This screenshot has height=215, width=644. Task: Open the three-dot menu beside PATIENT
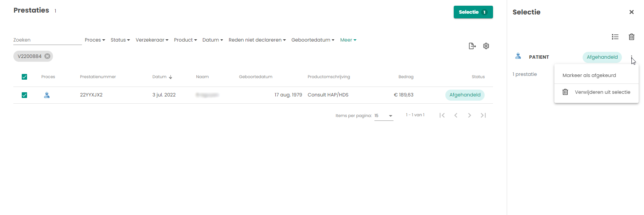(x=631, y=57)
